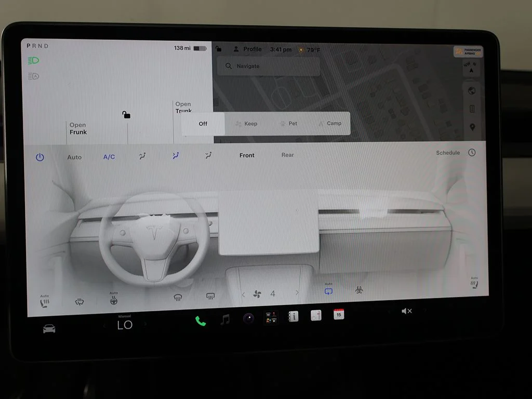
Task: Open the Camera app
Action: coord(248,318)
